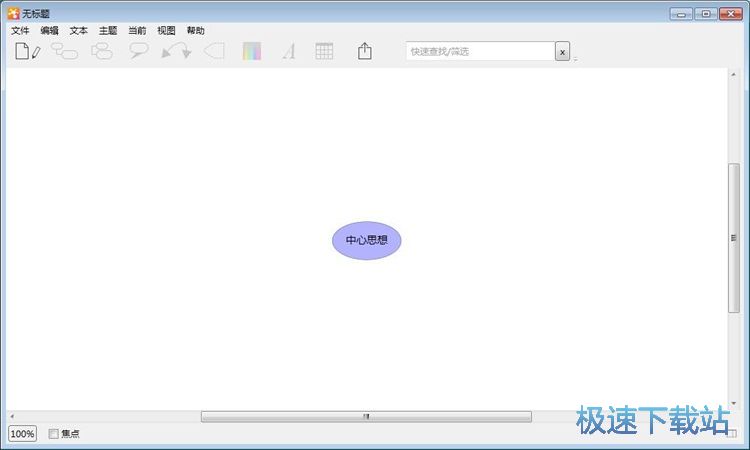Click the share export icon

(365, 51)
